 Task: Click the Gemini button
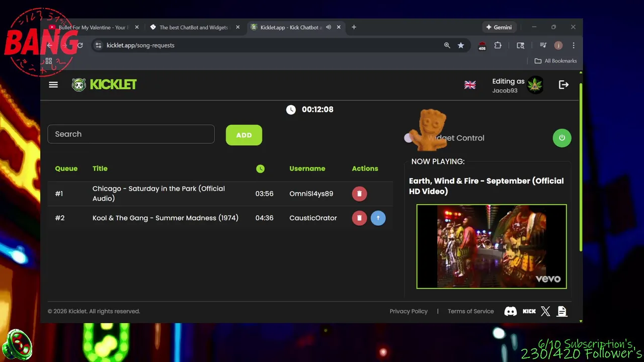click(x=499, y=27)
